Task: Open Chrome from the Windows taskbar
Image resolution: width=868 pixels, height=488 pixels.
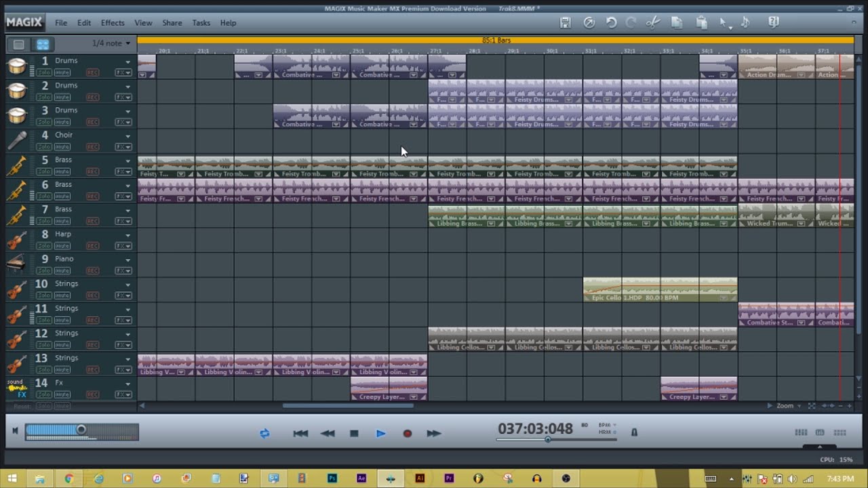Action: (x=68, y=479)
